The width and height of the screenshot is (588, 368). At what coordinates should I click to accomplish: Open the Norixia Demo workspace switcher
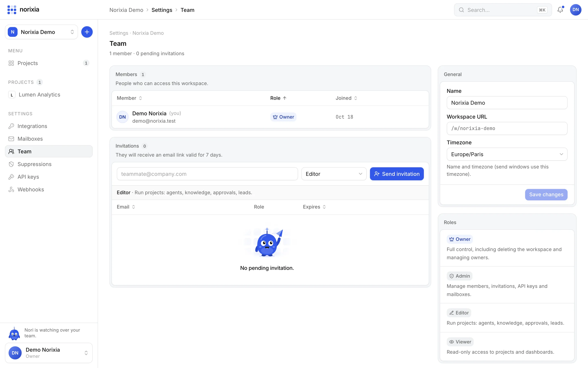[x=41, y=32]
